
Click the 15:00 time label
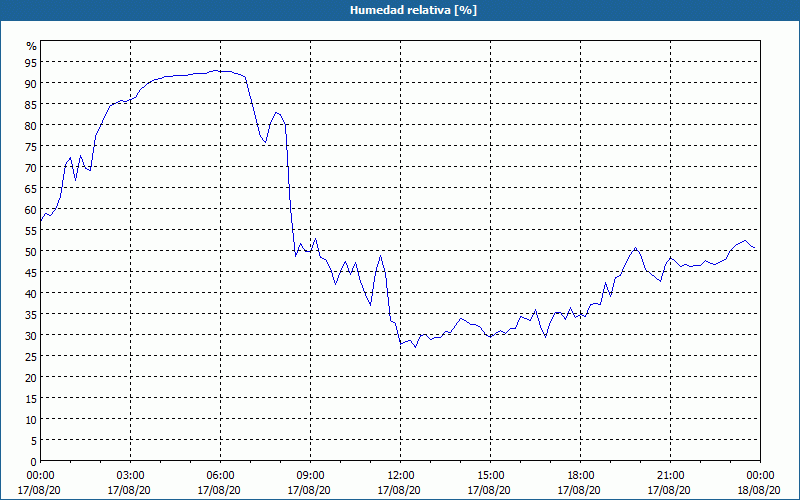click(490, 476)
